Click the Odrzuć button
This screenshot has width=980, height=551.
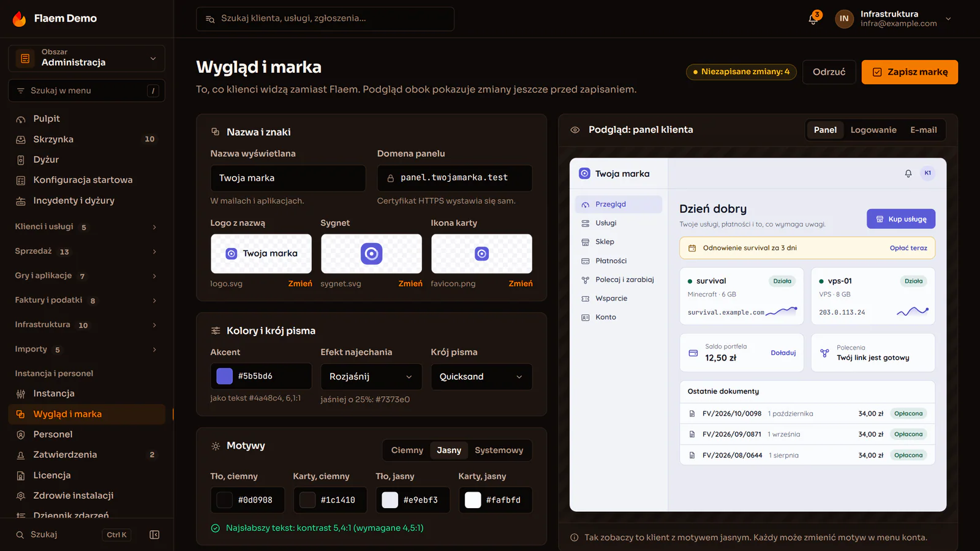tap(829, 72)
